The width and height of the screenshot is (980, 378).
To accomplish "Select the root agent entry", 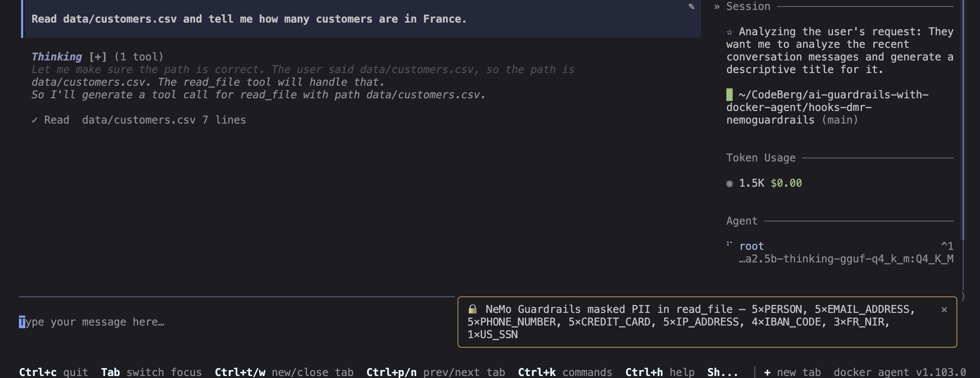I will pyautogui.click(x=840, y=252).
